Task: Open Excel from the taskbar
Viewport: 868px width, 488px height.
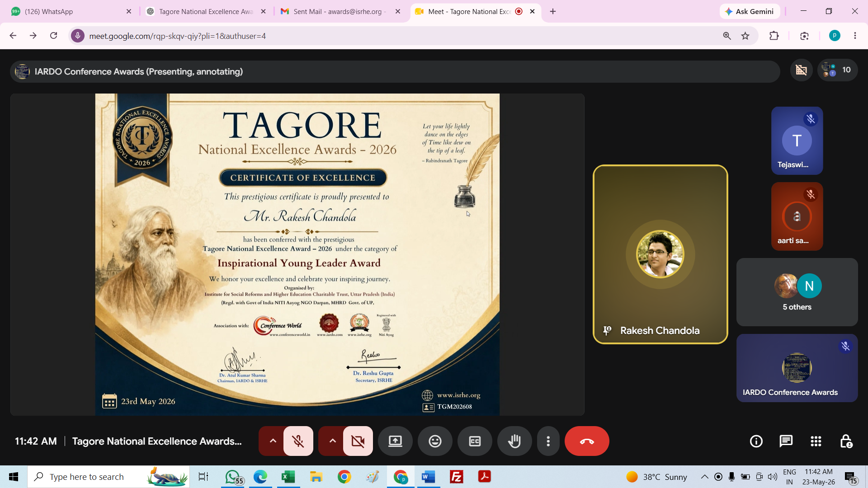Action: coord(288,477)
